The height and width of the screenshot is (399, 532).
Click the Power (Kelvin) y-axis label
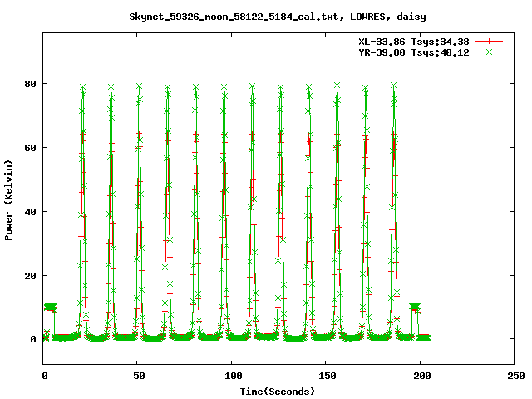(x=9, y=201)
